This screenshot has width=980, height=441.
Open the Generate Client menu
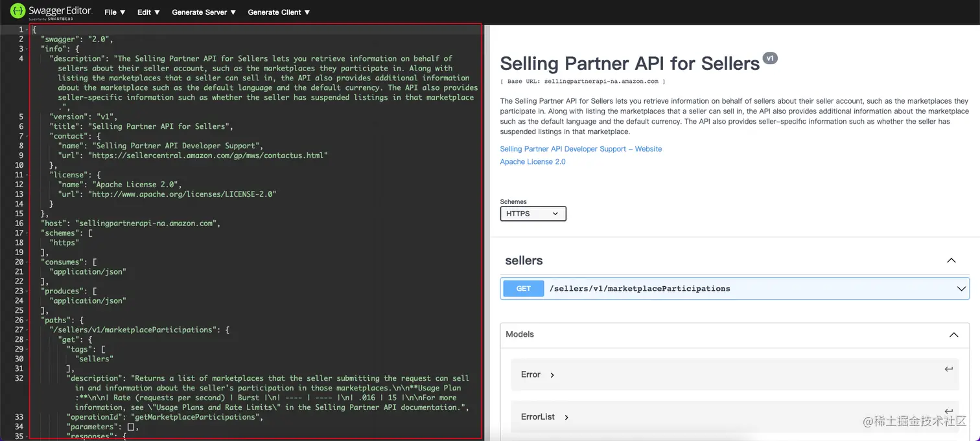point(279,12)
